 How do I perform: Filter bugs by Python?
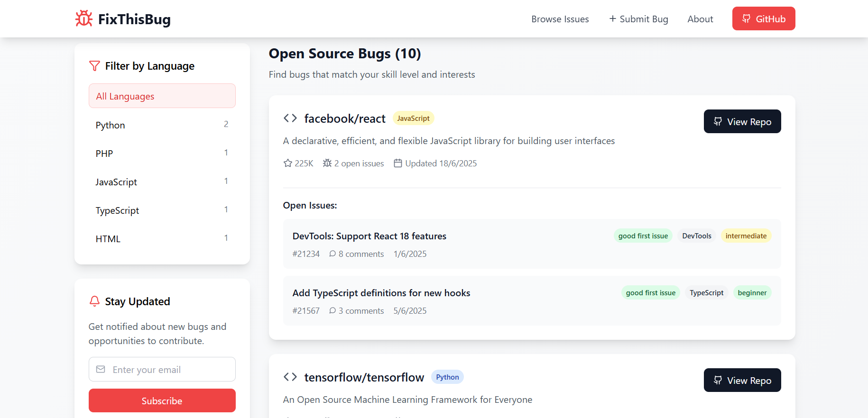pos(162,125)
